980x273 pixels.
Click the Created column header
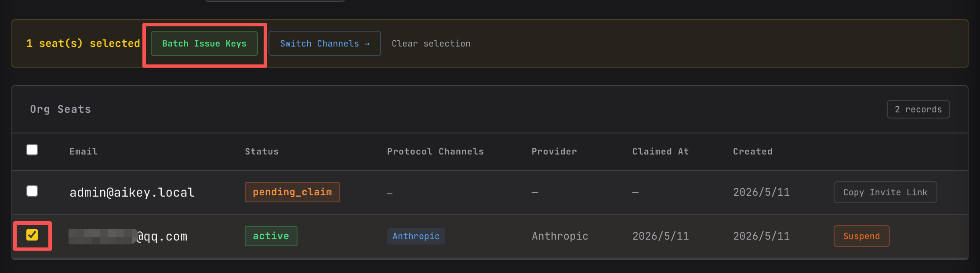pyautogui.click(x=753, y=151)
